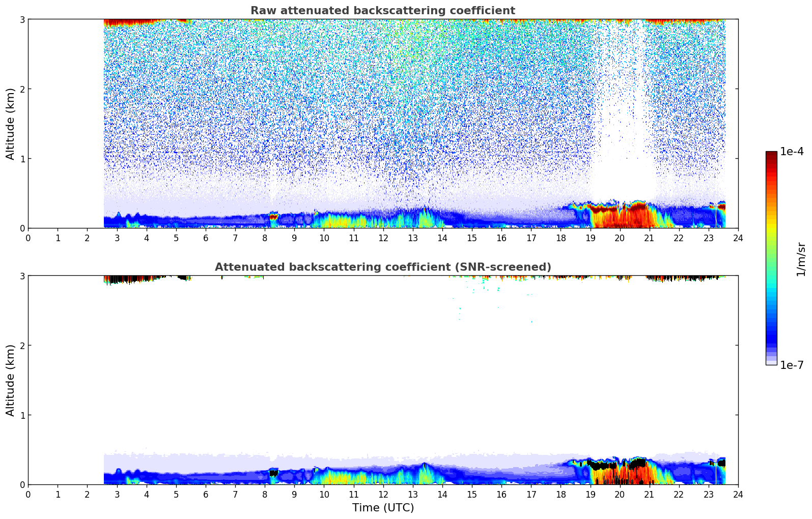The width and height of the screenshot is (812, 519).
Task: Click the upper plot's 'Altitude (km)' label
Action: coord(11,124)
